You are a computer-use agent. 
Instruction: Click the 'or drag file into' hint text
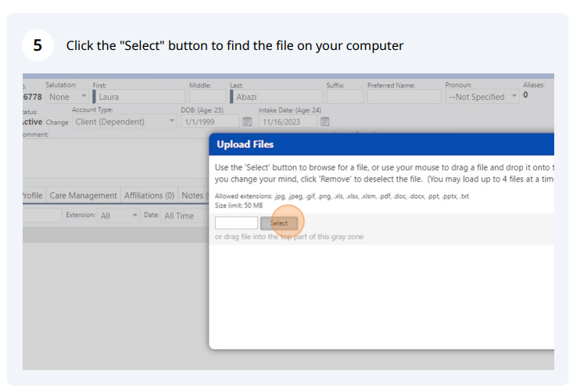click(289, 237)
